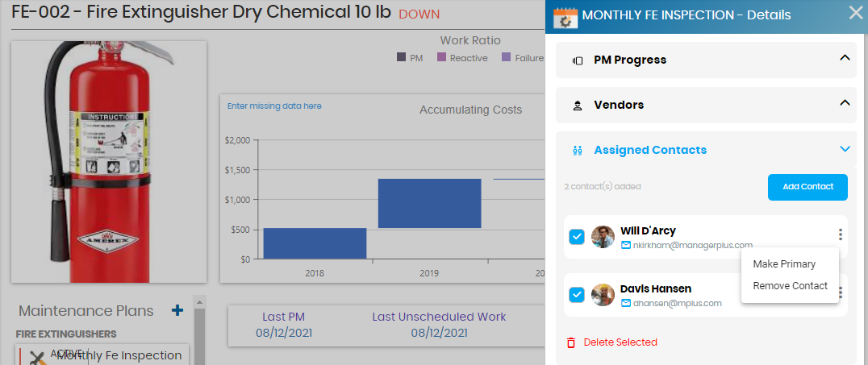Click the plus icon beside Maintenance Plans
Image resolution: width=868 pixels, height=365 pixels.
pyautogui.click(x=177, y=310)
